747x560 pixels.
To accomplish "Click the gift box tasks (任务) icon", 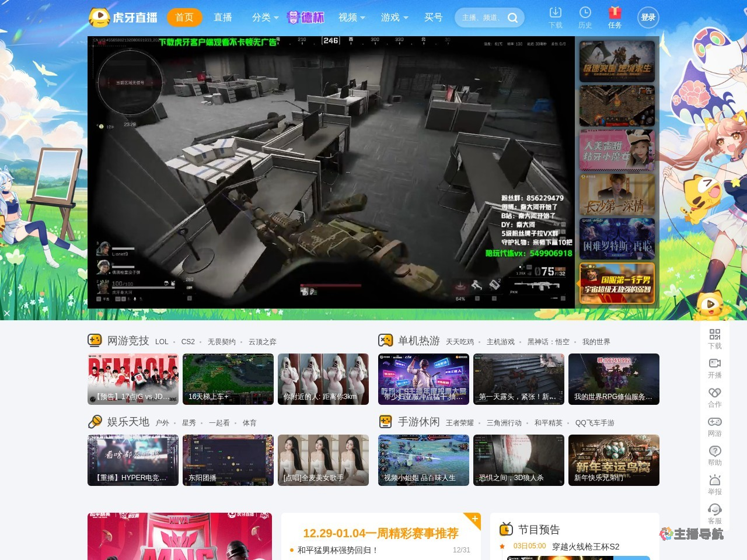I will (x=615, y=17).
